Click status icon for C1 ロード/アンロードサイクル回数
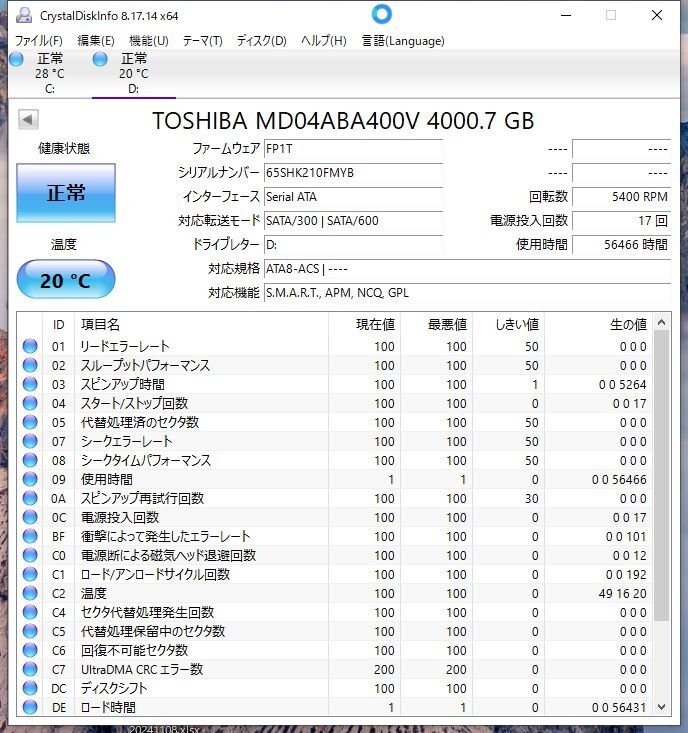688x733 pixels. [30, 574]
